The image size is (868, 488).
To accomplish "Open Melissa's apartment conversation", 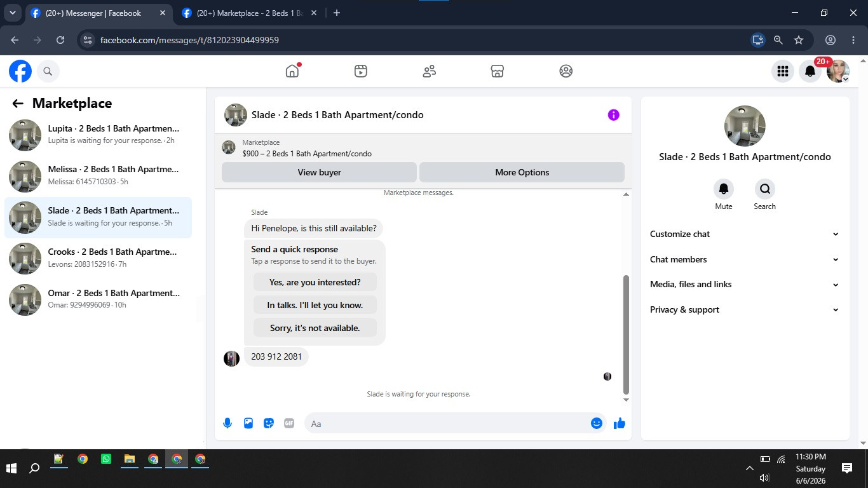I will point(98,176).
